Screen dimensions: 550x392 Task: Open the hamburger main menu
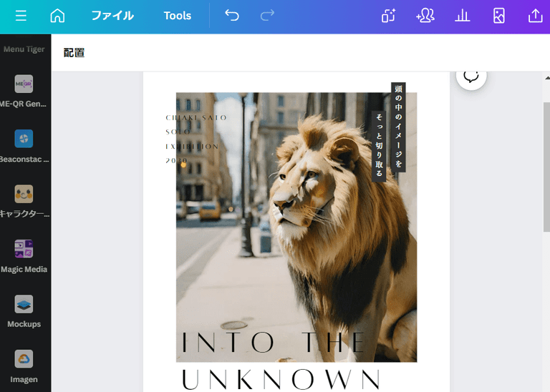pyautogui.click(x=21, y=16)
